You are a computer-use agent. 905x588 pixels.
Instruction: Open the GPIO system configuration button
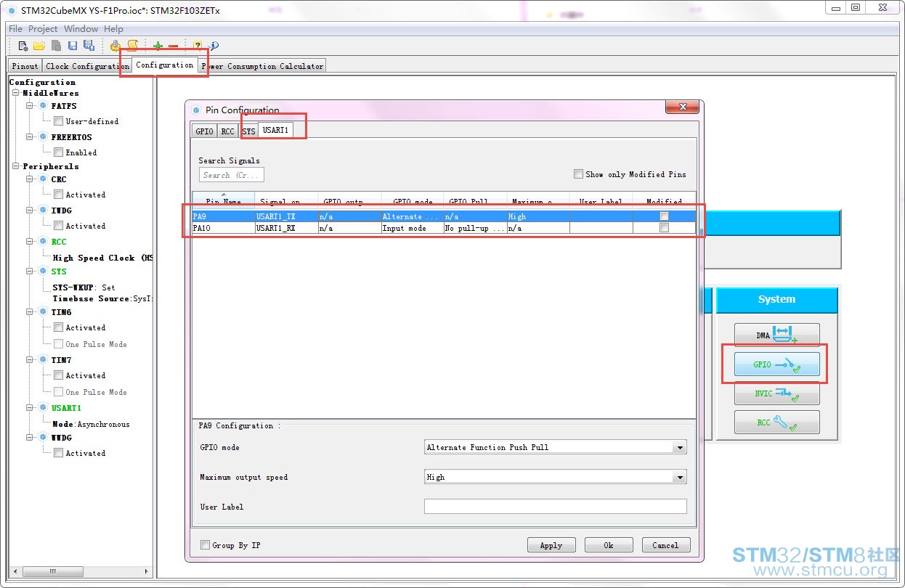776,364
